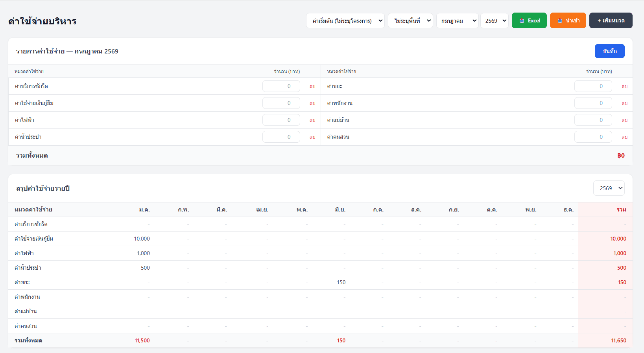Viewport: 644px width, 353px height.
Task: Click amount field for ค่าพนักงาน
Action: pyautogui.click(x=593, y=103)
